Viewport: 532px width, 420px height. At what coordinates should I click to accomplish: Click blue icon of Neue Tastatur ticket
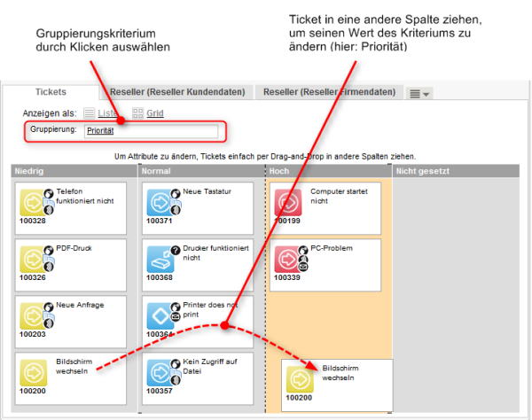pos(160,201)
